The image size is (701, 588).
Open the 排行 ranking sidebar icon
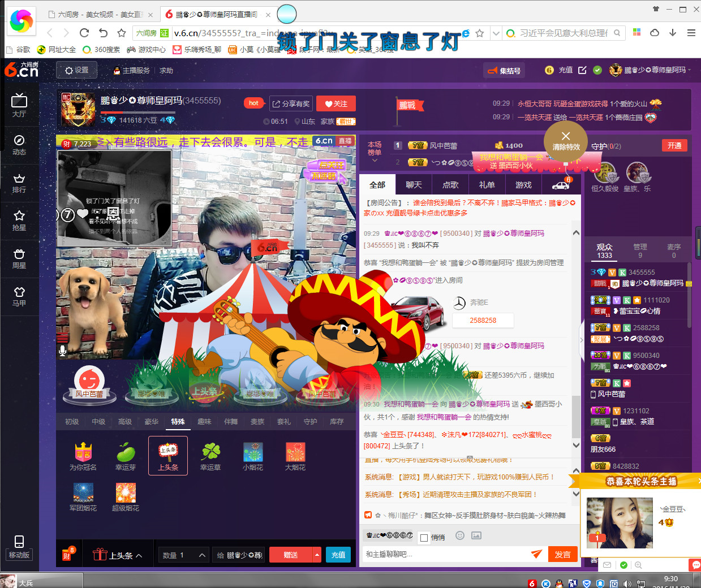coord(19,183)
